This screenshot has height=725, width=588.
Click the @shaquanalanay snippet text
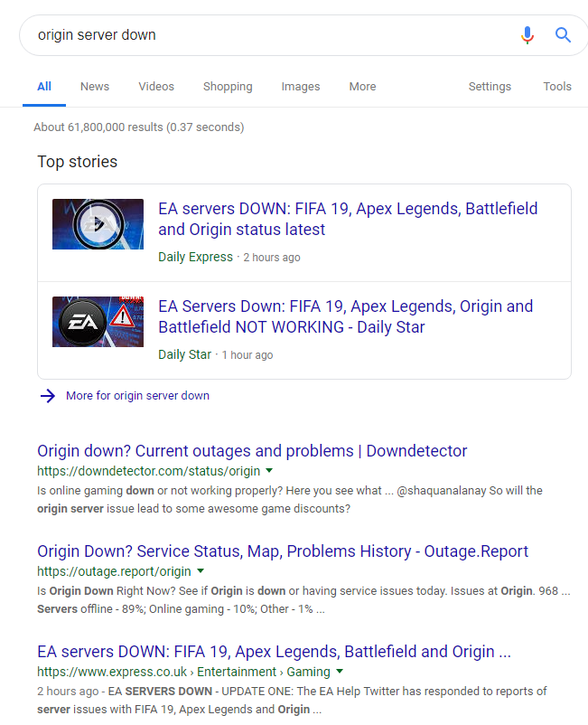point(441,491)
